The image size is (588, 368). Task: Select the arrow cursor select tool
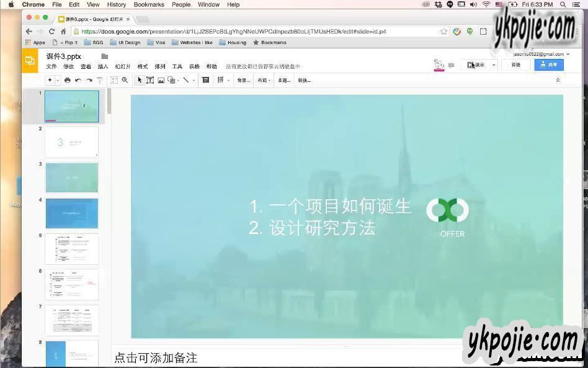pyautogui.click(x=140, y=80)
